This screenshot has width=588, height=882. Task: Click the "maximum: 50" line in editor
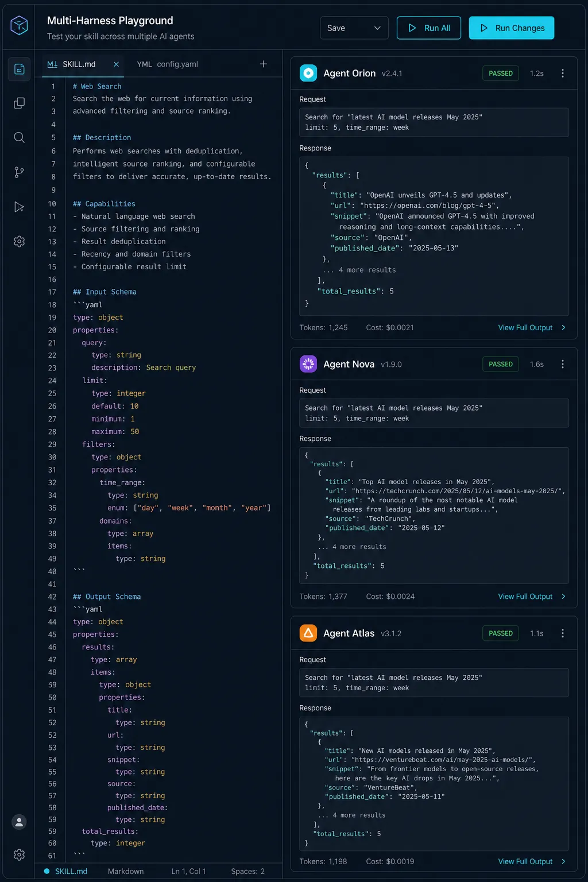click(115, 431)
